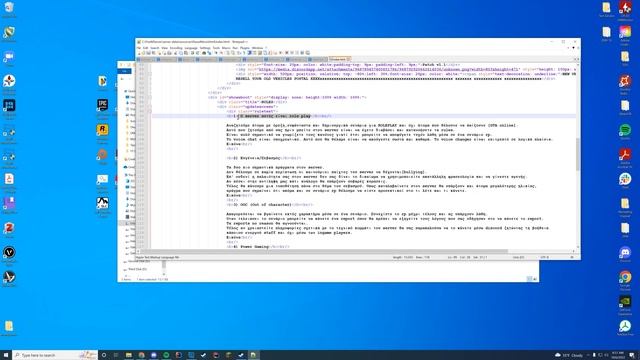Open the Settings menu
This screenshot has height=360, width=640.
pos(205,48)
